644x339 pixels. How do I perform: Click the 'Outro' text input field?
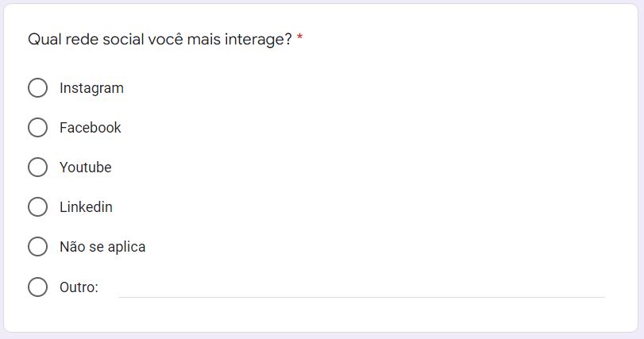(361, 287)
